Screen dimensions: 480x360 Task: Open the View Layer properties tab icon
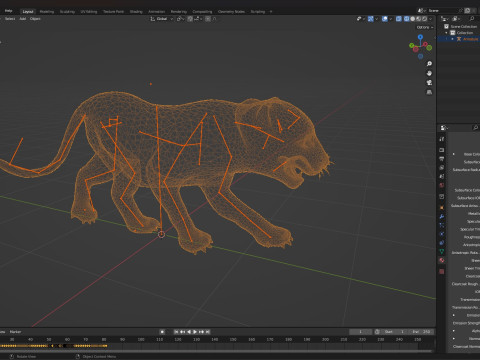pyautogui.click(x=442, y=167)
